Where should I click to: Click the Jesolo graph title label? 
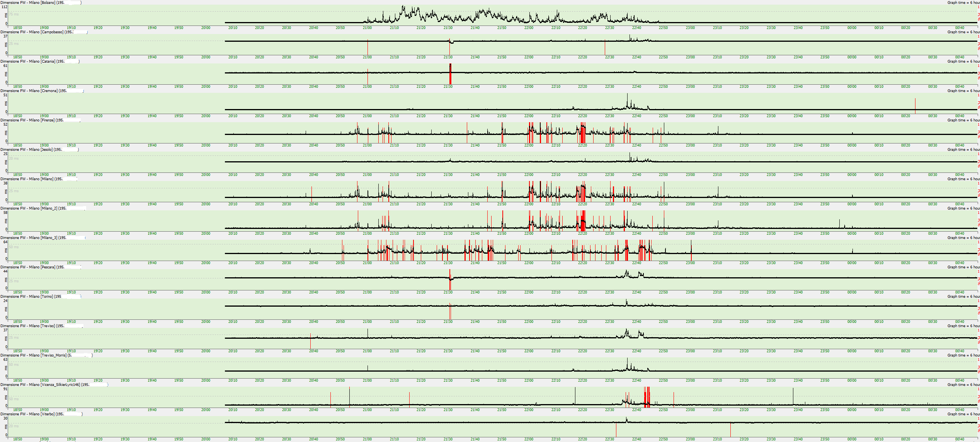point(39,149)
